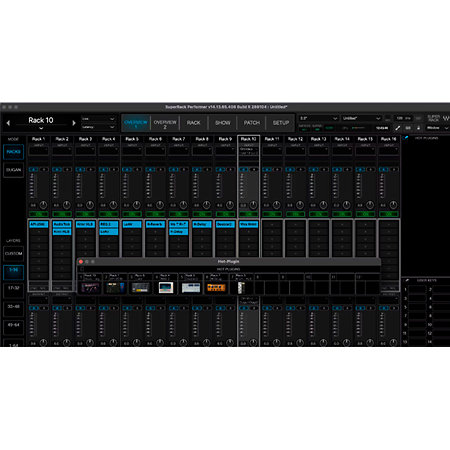Toggle Rack 1 blue In button

click(33, 170)
